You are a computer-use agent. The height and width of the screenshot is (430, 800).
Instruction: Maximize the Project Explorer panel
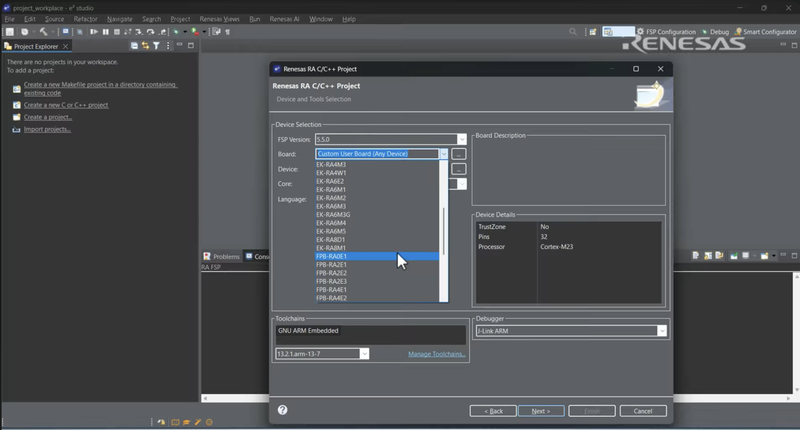[x=191, y=45]
